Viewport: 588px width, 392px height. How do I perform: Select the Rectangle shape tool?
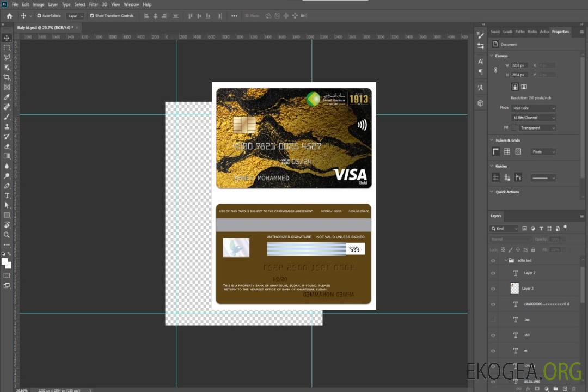coord(7,215)
